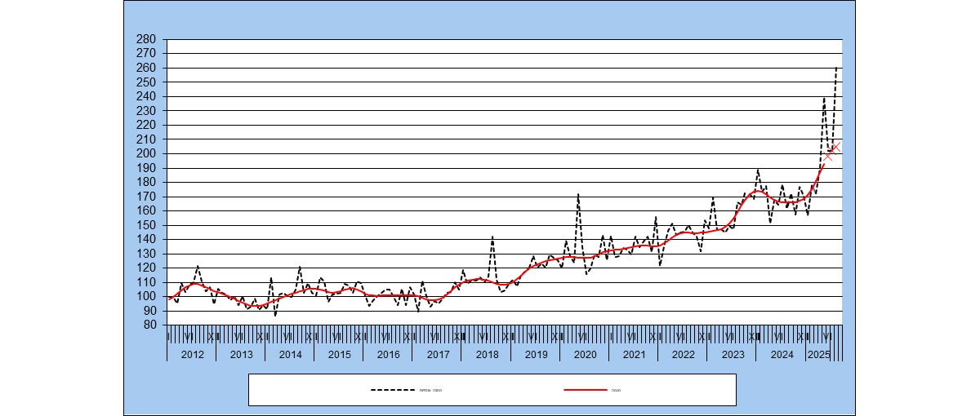Click the 200 label on the y-axis
The height and width of the screenshot is (416, 980).
pos(146,153)
